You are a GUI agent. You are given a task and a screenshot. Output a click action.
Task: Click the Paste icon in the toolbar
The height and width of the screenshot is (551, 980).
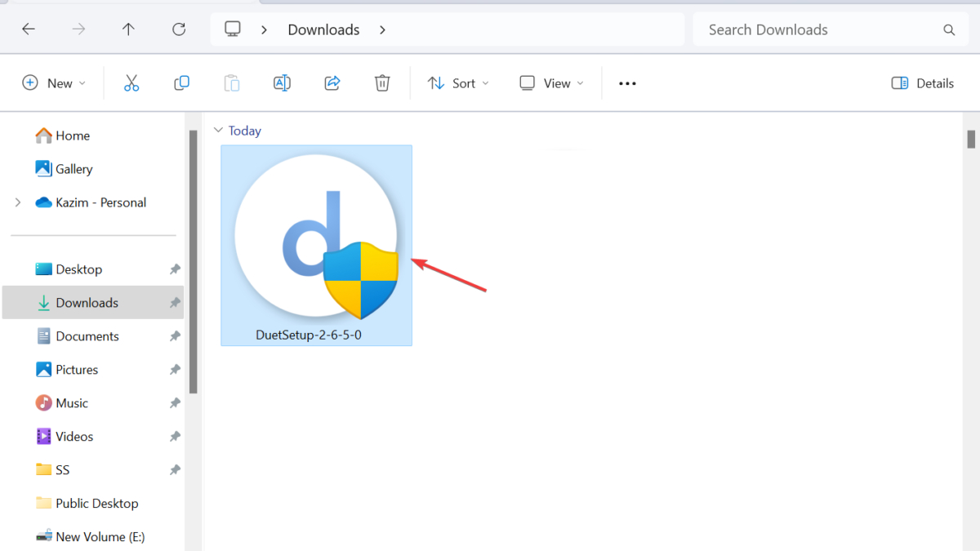[231, 82]
